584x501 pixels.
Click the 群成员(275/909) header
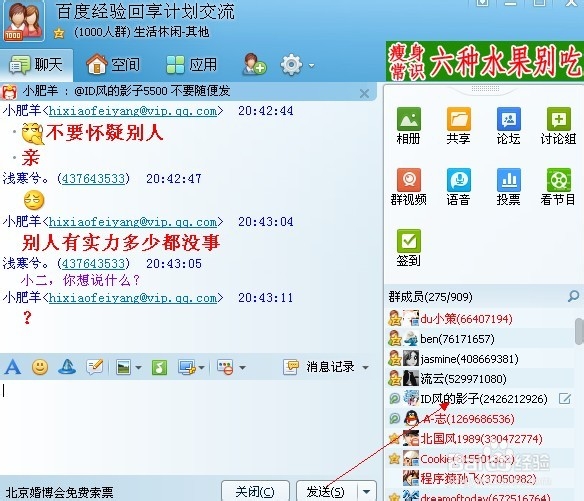pyautogui.click(x=431, y=297)
